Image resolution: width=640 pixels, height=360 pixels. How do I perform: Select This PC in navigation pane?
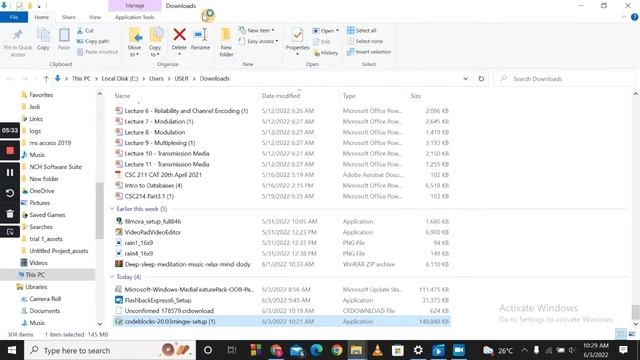pyautogui.click(x=35, y=275)
